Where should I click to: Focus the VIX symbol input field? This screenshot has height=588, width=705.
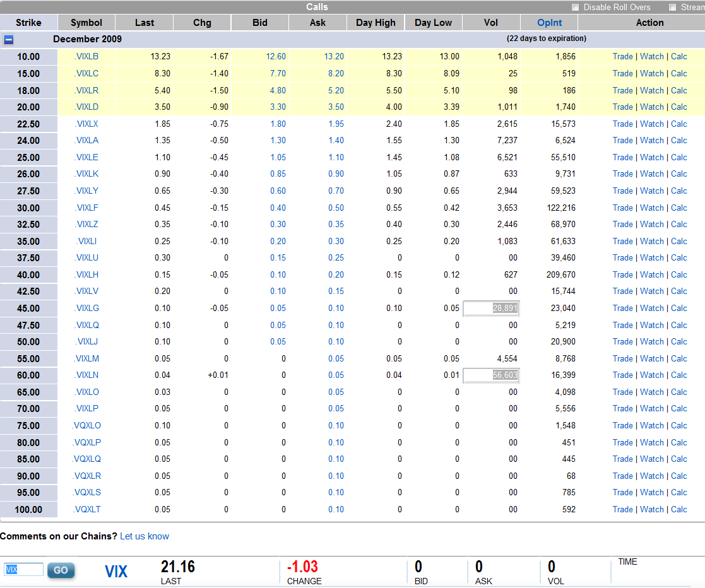[24, 570]
